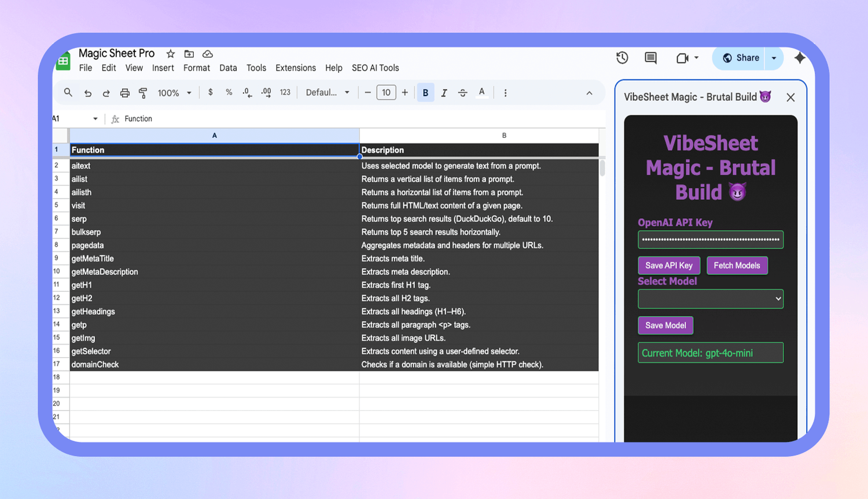This screenshot has height=499, width=868.
Task: Click the formula bar showing Function
Action: tap(363, 119)
